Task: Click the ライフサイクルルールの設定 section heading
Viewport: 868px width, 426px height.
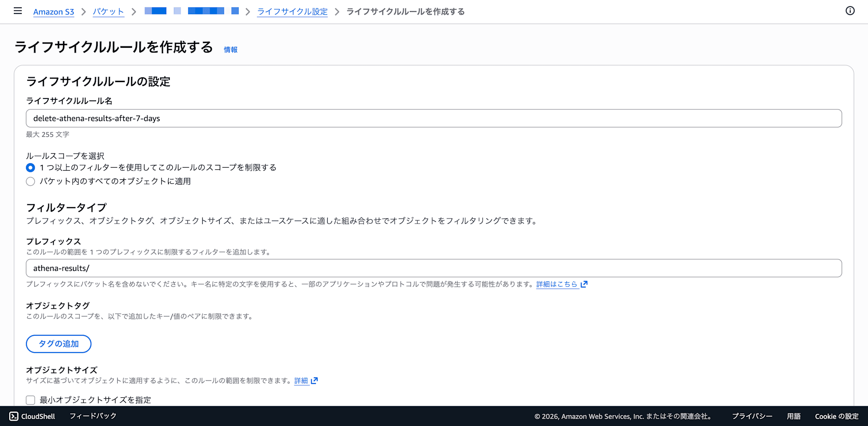Action: click(x=98, y=82)
